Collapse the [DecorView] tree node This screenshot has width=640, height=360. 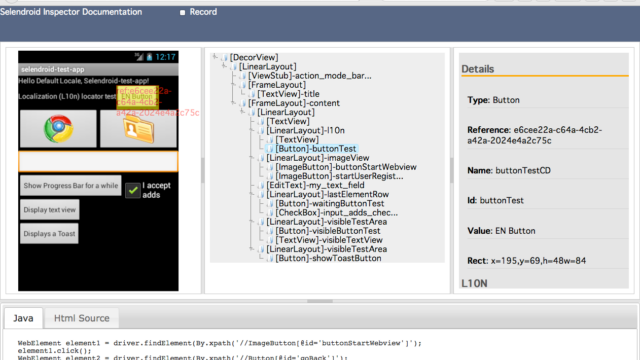pyautogui.click(x=215, y=57)
